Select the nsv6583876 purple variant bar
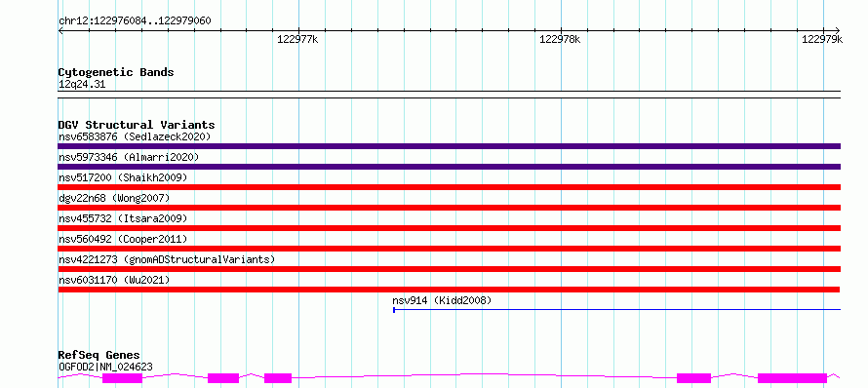868x388 pixels. pos(449,146)
